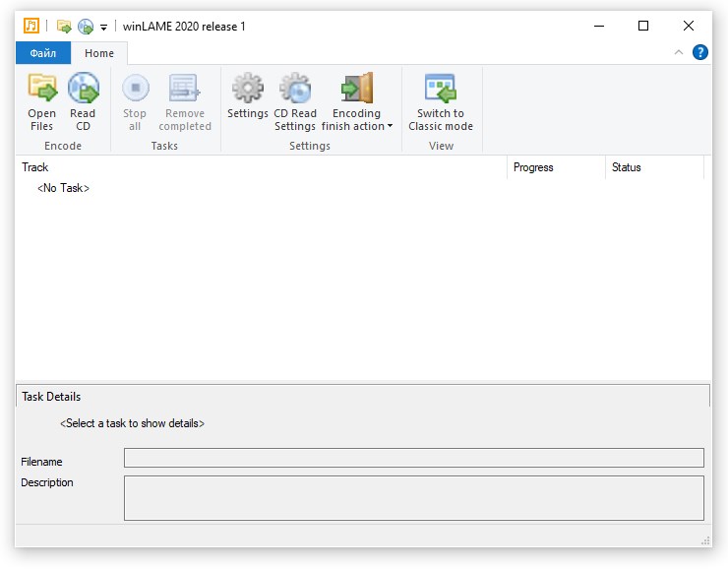Collapse the ribbon with chevron
This screenshot has height=569, width=728.
pos(679,52)
